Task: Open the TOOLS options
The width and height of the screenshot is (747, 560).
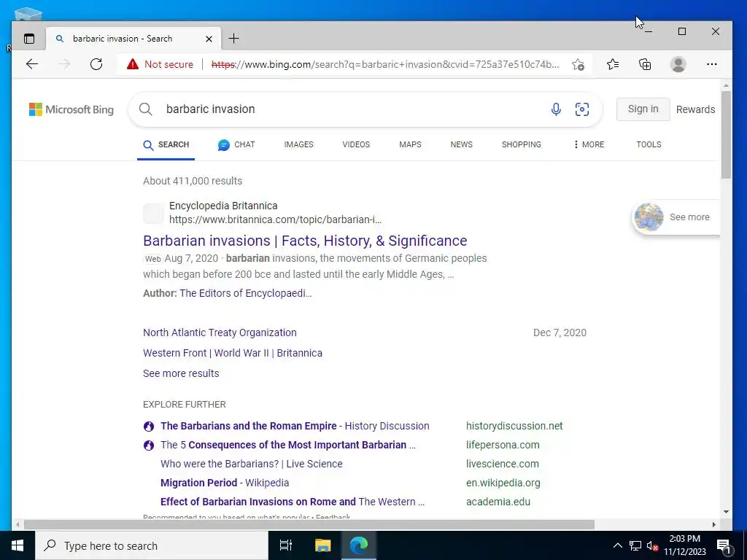Action: coord(649,145)
